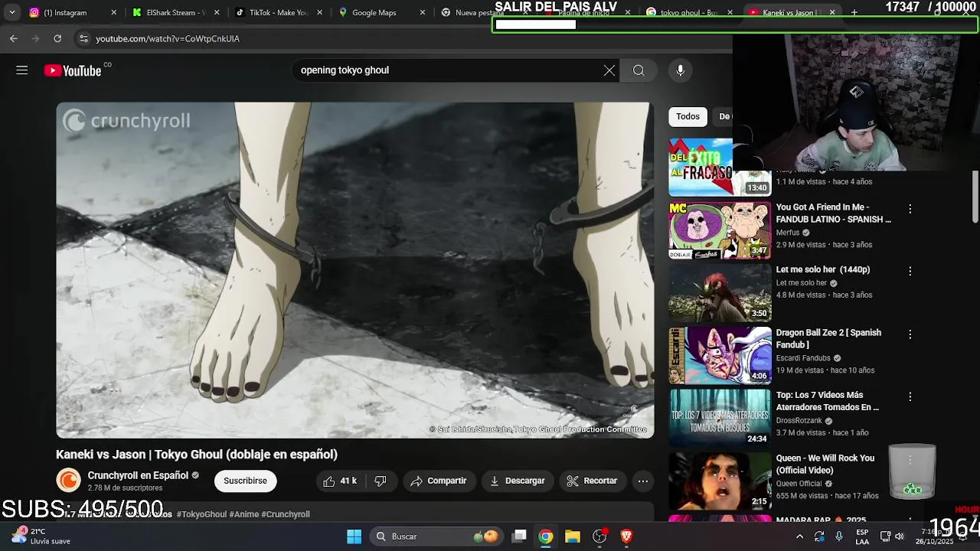
Task: Open options for Let me solo her video
Action: coord(910,271)
